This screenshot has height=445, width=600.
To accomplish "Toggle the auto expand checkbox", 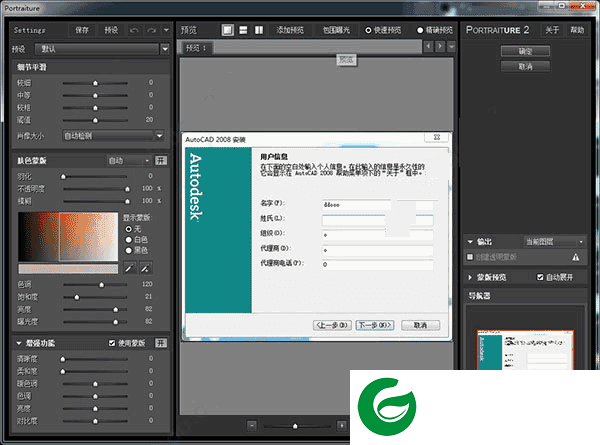I will point(540,277).
